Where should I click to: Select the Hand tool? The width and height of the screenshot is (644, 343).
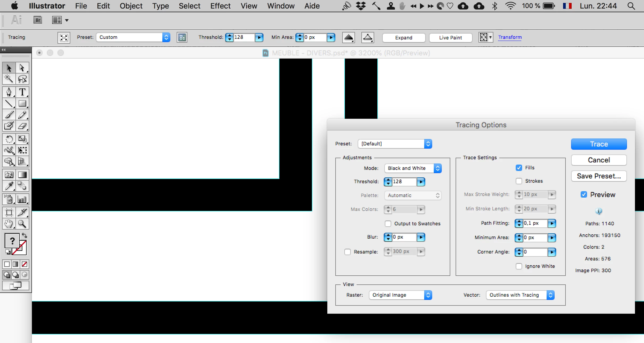(x=9, y=224)
